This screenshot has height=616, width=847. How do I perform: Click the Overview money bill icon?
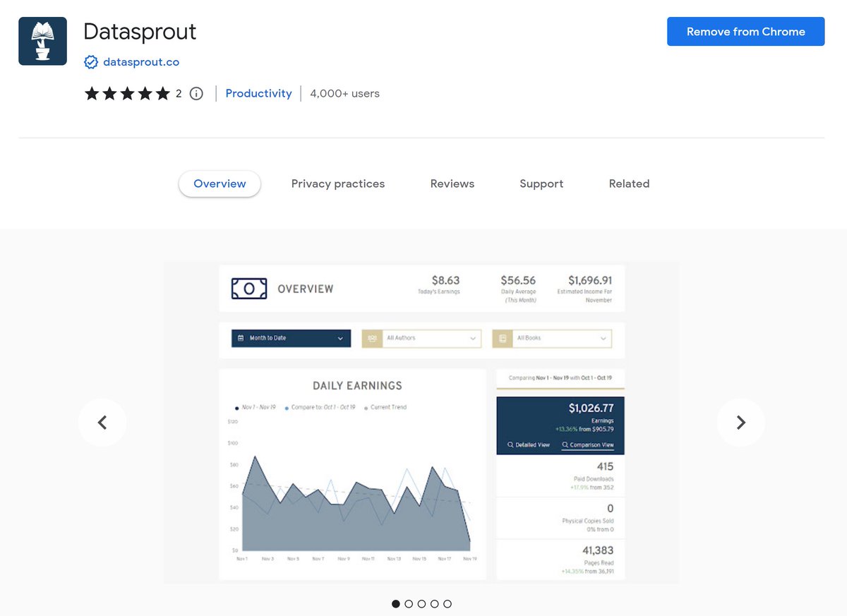249,288
